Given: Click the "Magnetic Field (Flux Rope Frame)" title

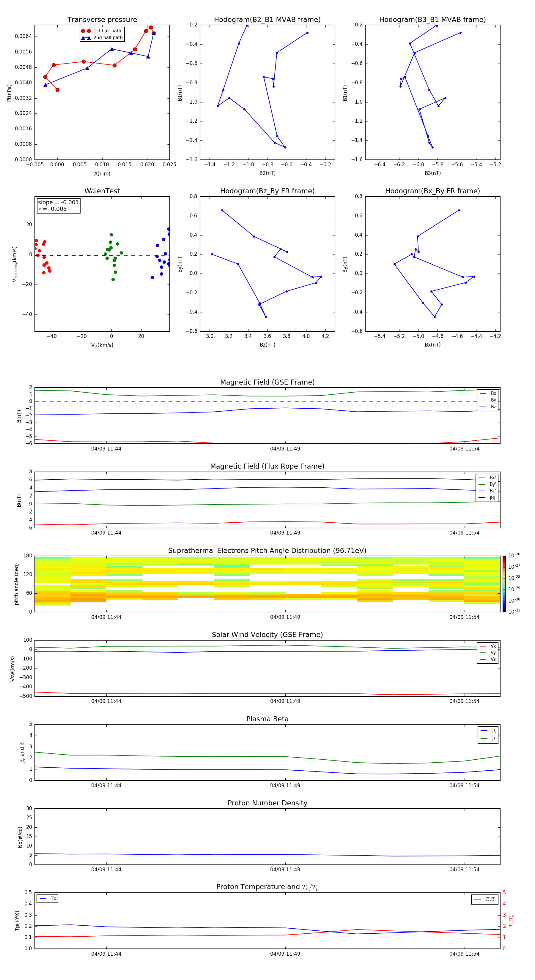Looking at the screenshot, I should [x=267, y=467].
